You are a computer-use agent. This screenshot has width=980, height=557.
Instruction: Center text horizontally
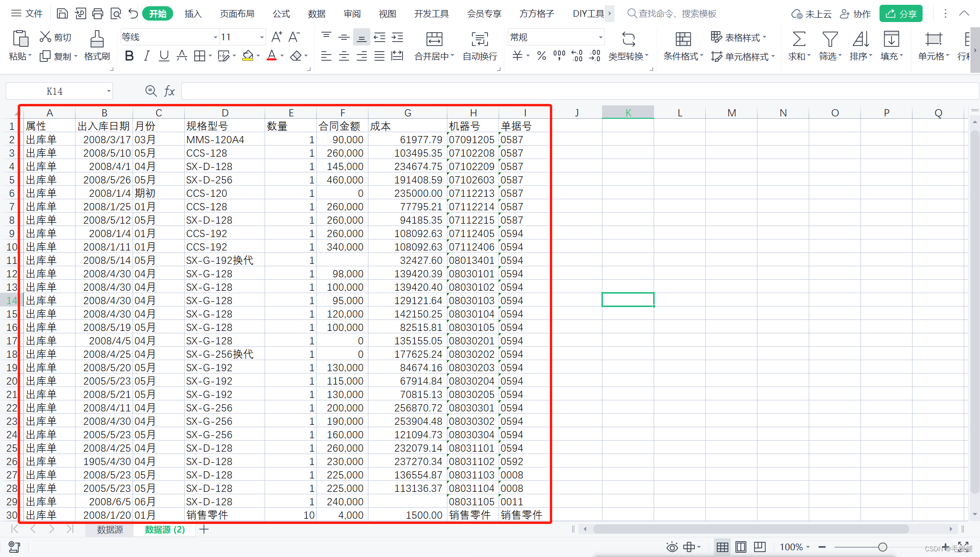tap(344, 56)
